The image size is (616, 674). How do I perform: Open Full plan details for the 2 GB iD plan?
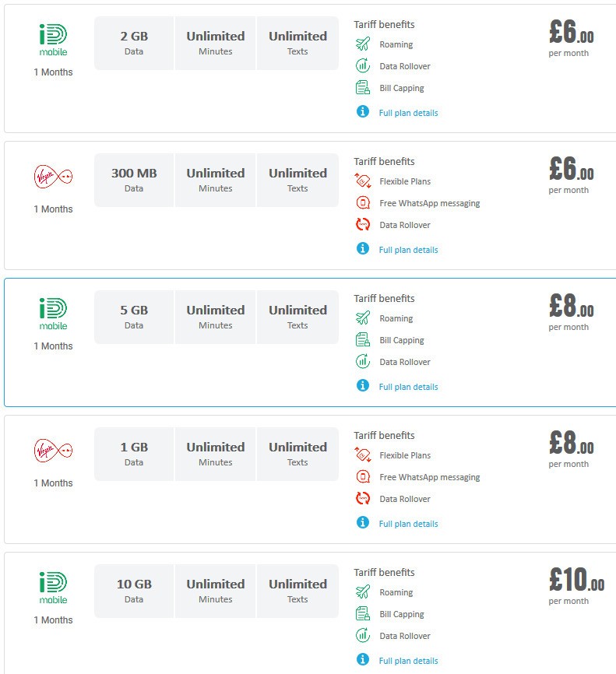[408, 112]
